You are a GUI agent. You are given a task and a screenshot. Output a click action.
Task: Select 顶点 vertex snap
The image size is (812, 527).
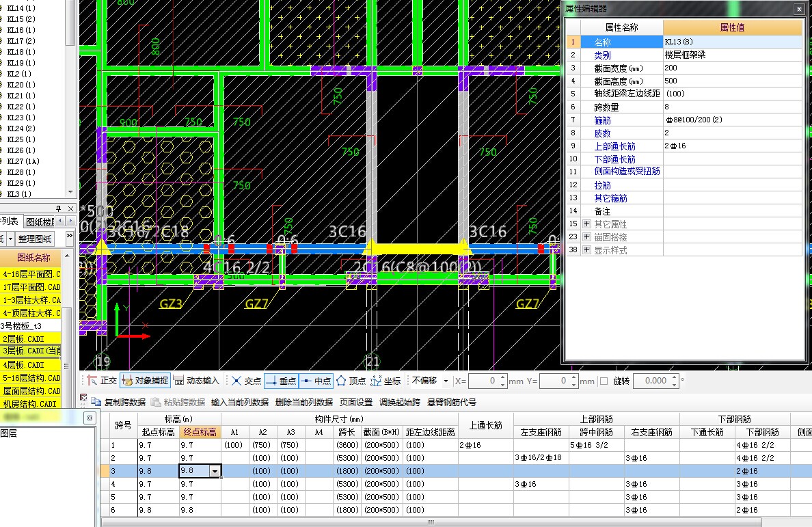tap(351, 381)
